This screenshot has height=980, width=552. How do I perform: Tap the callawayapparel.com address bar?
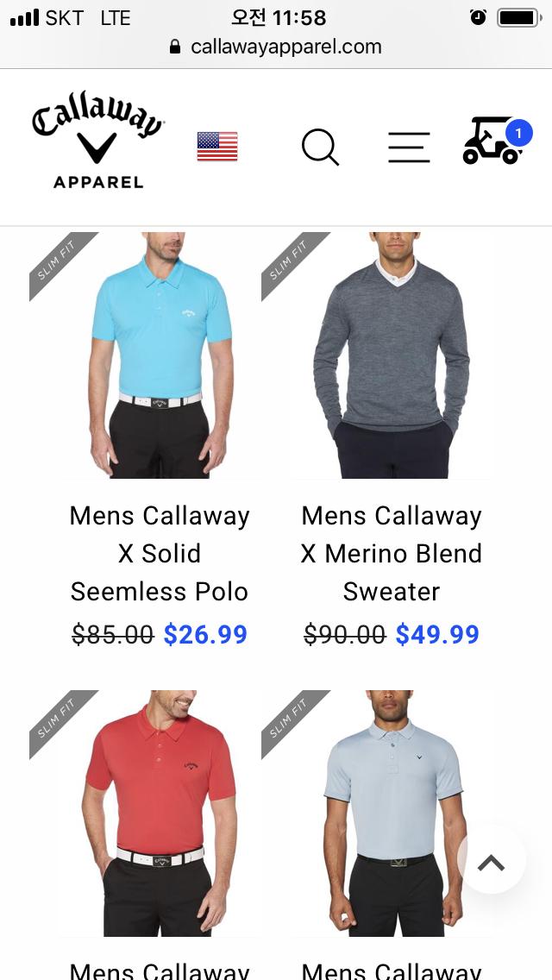point(276,47)
